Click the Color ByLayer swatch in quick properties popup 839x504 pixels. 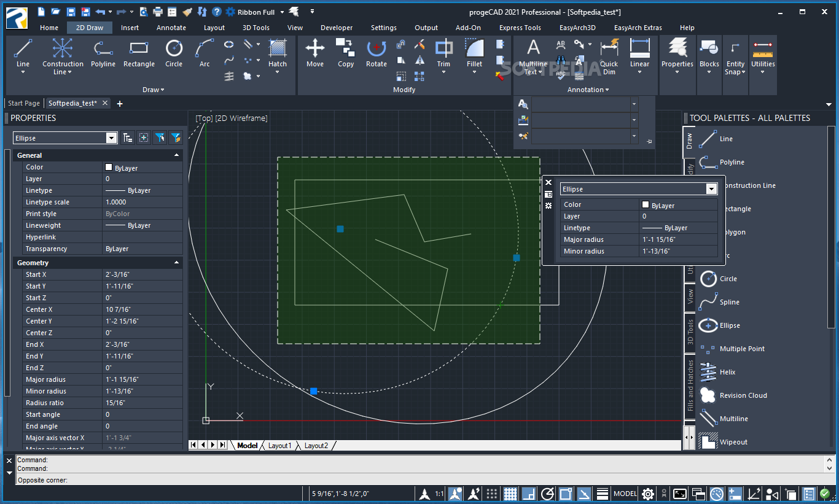(646, 204)
